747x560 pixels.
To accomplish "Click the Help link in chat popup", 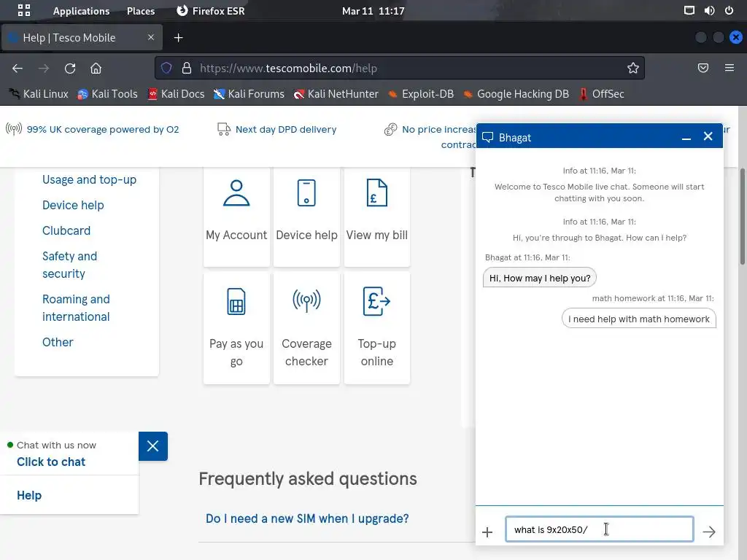I will tap(29, 495).
